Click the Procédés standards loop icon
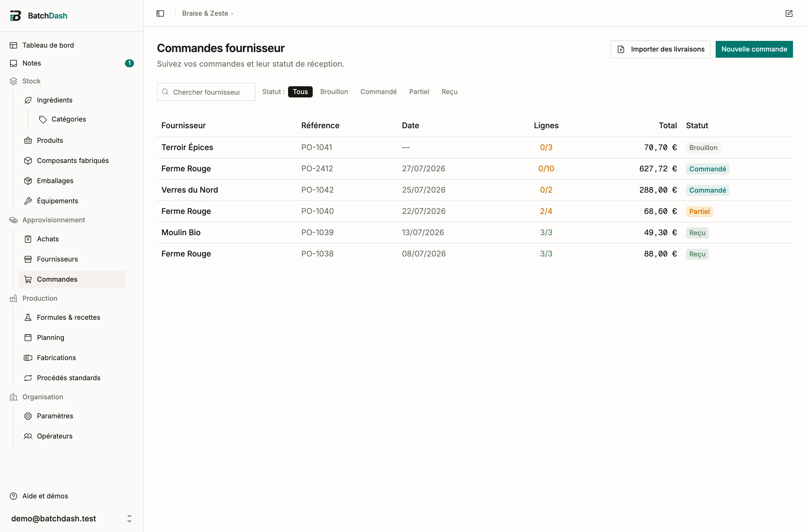807x532 pixels. point(28,378)
